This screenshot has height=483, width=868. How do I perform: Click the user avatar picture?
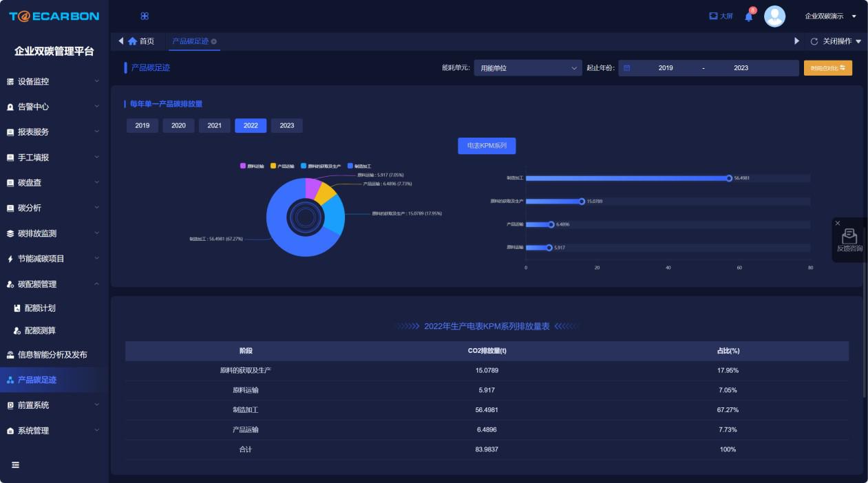774,16
